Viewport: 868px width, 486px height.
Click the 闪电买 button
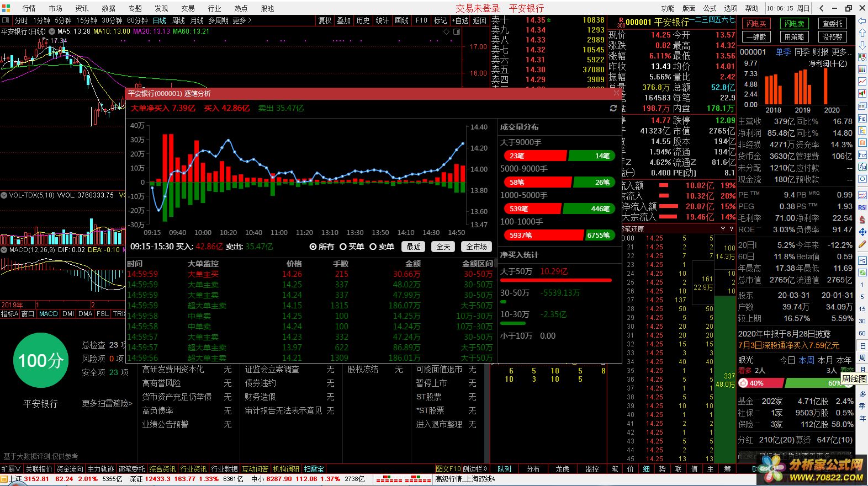tap(756, 24)
